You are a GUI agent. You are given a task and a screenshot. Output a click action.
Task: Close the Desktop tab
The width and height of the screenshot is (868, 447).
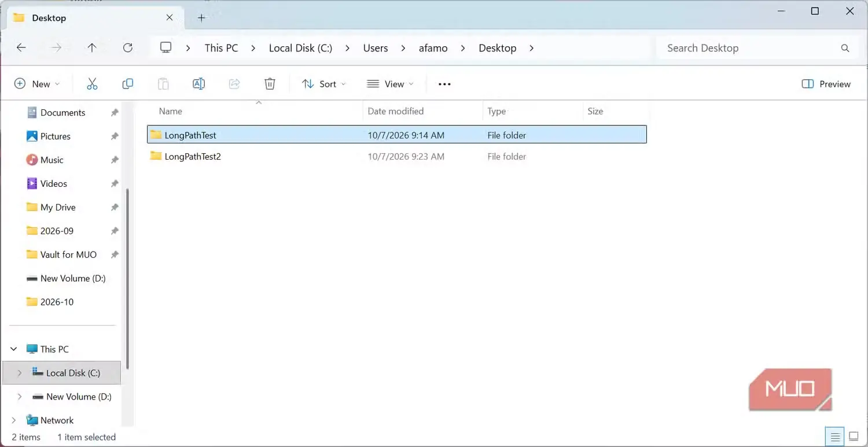tap(170, 18)
